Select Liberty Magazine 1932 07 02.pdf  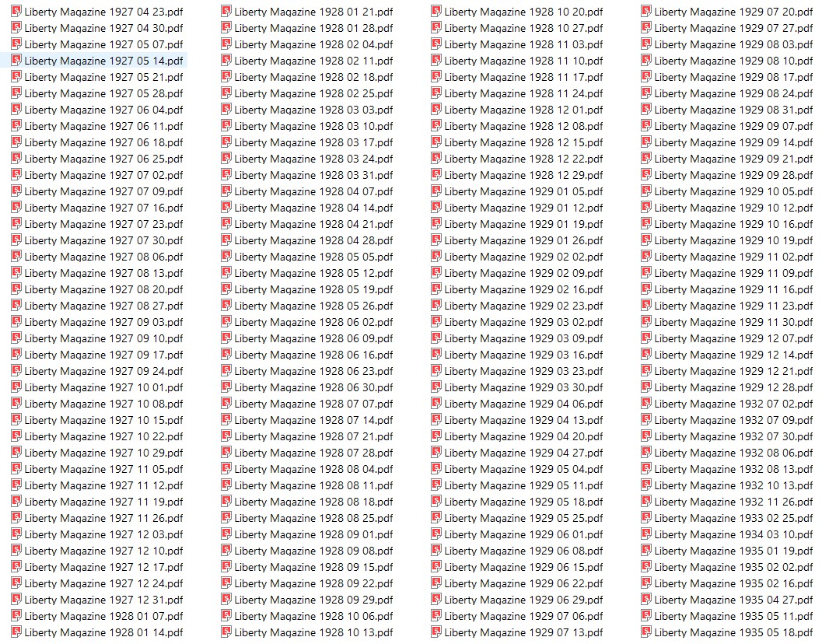tap(728, 404)
